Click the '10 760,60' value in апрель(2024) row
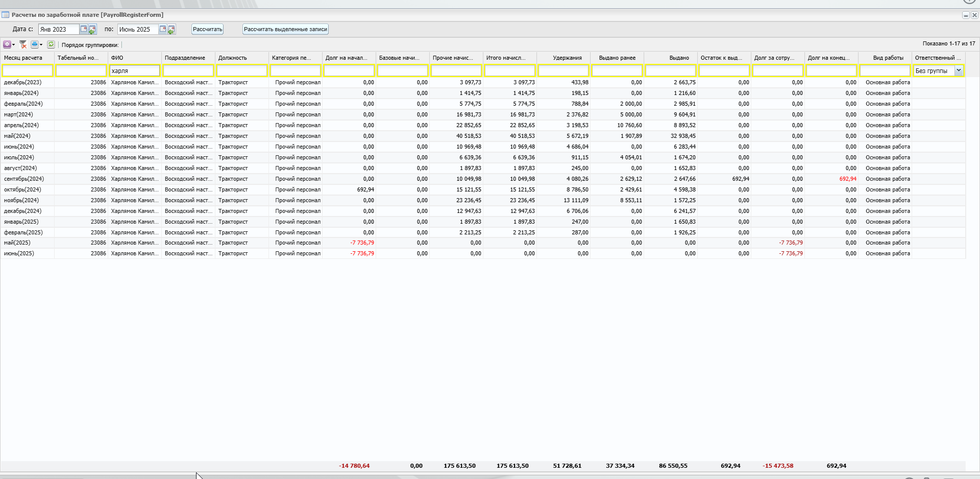 pyautogui.click(x=629, y=125)
